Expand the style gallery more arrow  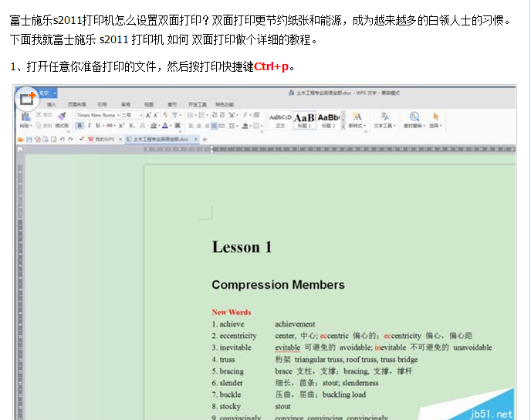coord(343,126)
